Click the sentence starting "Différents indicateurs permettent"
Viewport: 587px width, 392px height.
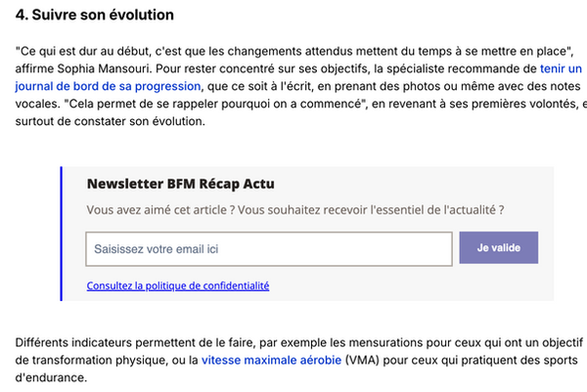click(299, 342)
